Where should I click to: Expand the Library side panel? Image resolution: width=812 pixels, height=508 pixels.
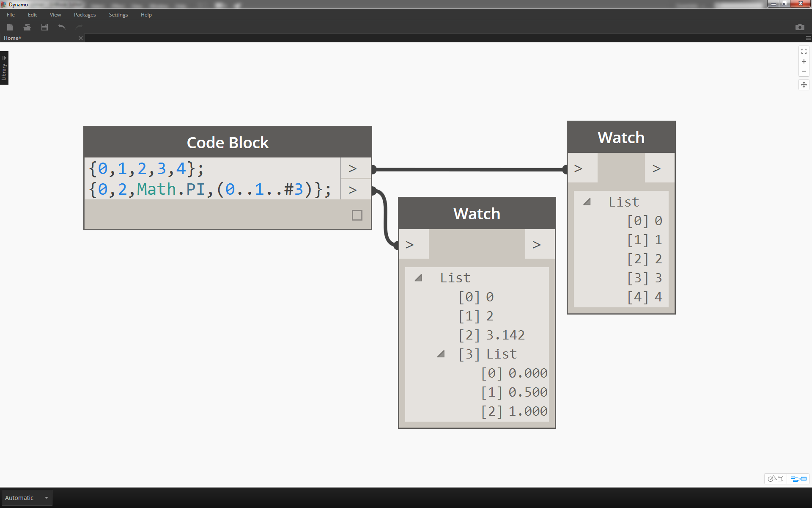coord(4,68)
